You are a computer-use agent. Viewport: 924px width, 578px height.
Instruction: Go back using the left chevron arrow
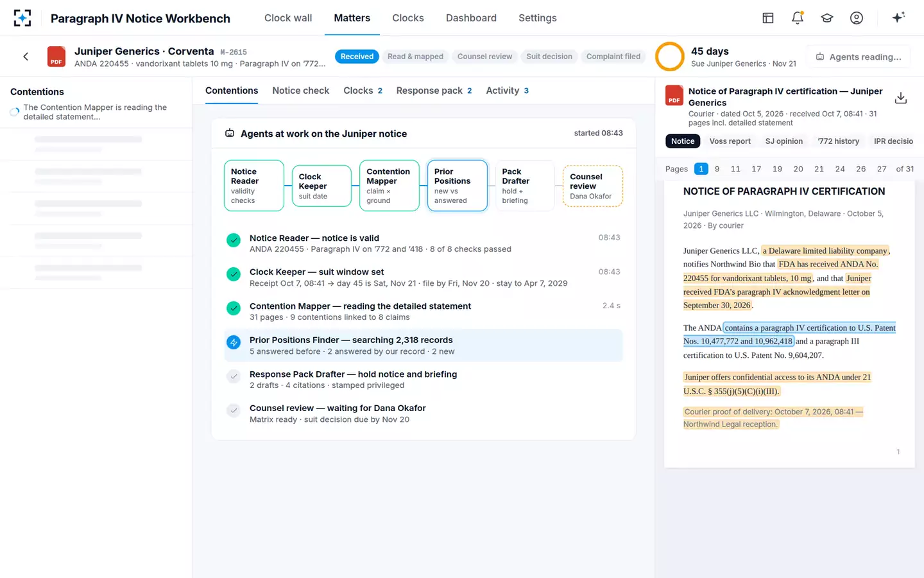[26, 57]
